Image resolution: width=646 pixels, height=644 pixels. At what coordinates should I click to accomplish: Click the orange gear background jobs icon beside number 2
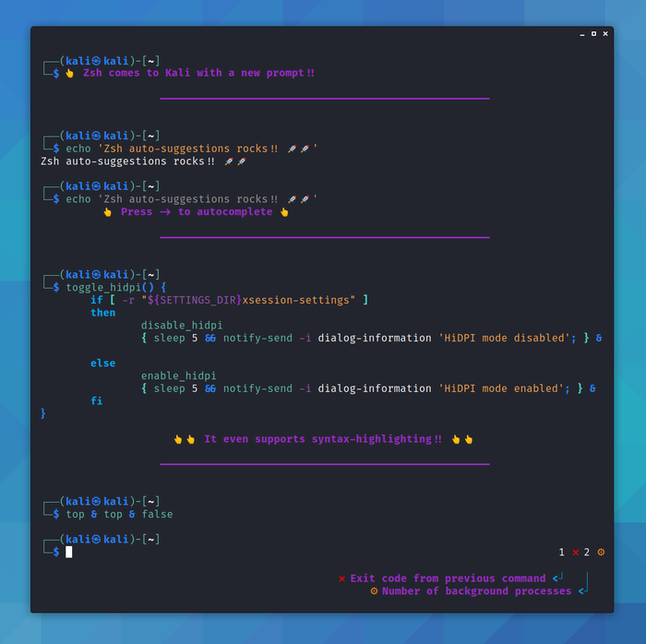601,552
